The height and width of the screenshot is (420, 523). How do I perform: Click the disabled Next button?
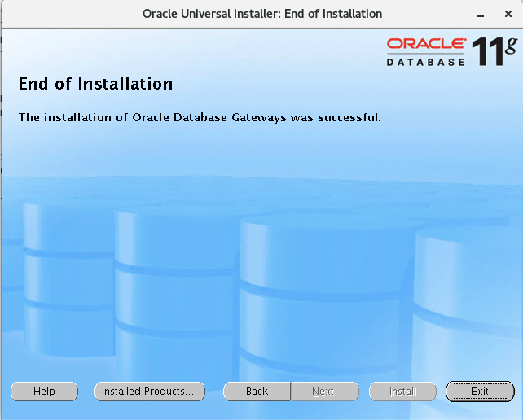(x=325, y=392)
